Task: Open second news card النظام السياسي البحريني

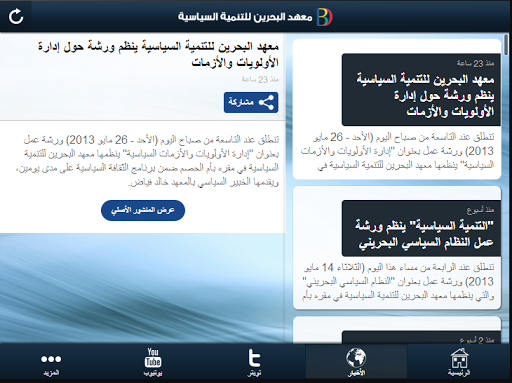Action: coord(397,248)
